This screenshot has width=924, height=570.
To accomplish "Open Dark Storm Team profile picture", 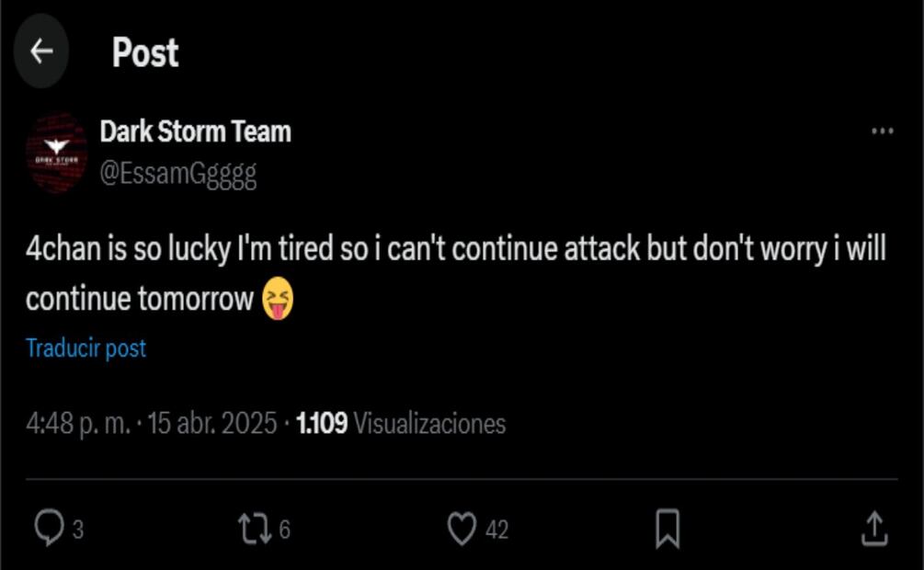I will [57, 153].
